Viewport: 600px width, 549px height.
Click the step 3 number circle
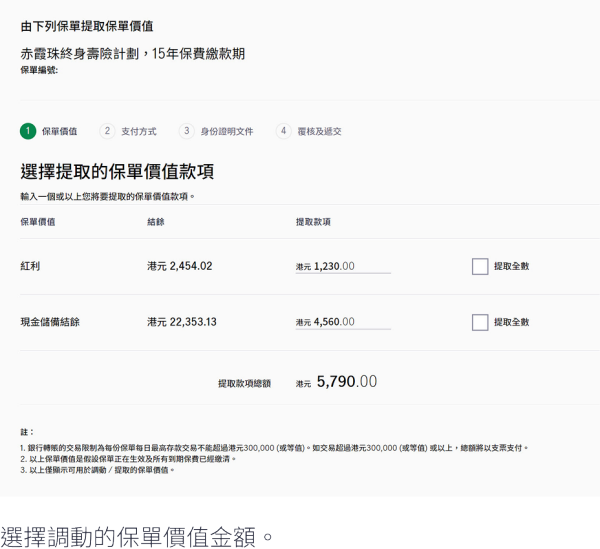(x=186, y=131)
